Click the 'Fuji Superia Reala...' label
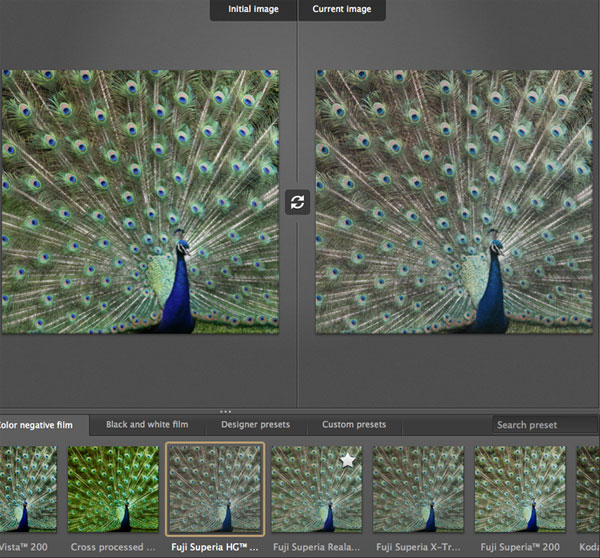This screenshot has height=558, width=600. [316, 547]
